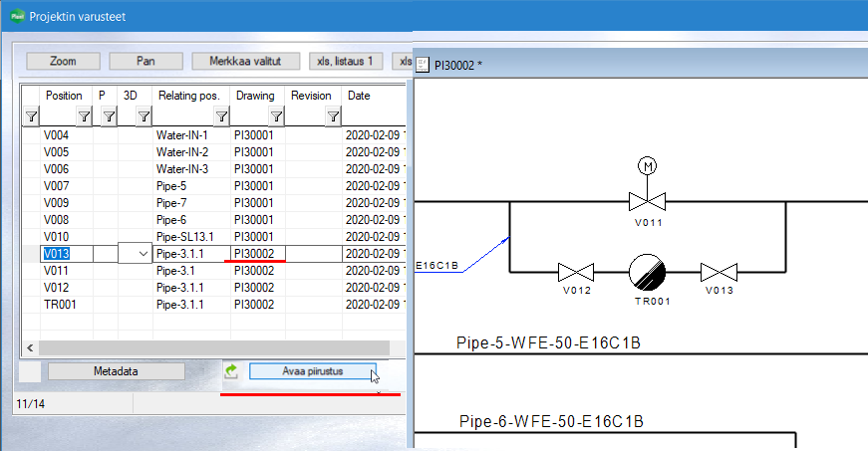The height and width of the screenshot is (451, 868).
Task: Click the Position column filter icon
Action: coord(85,116)
